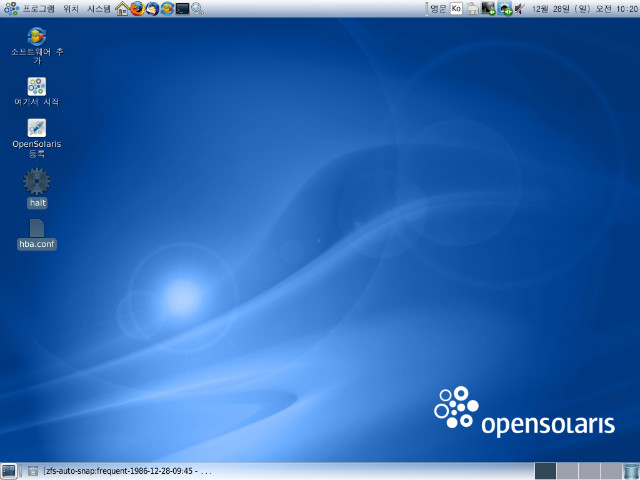The height and width of the screenshot is (480, 640).
Task: Launch Thunderbird mail client
Action: click(x=152, y=9)
